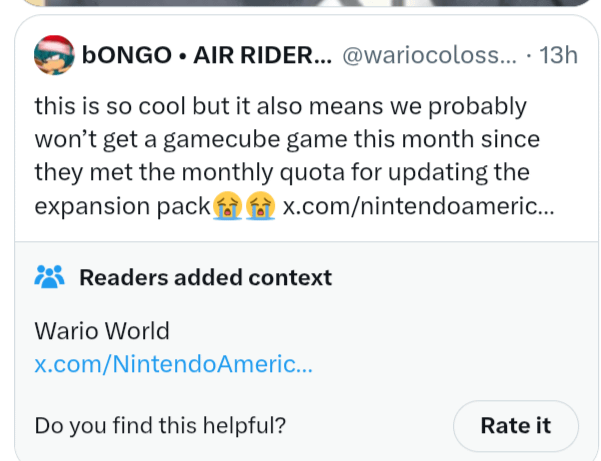The width and height of the screenshot is (601, 461).
Task: Click the Readers added context people icon
Action: click(x=49, y=277)
